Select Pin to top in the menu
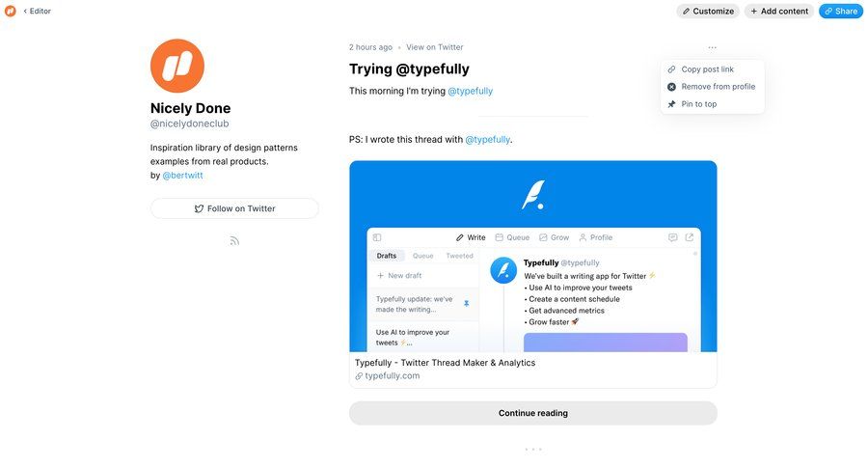This screenshot has width=868, height=467. (698, 104)
